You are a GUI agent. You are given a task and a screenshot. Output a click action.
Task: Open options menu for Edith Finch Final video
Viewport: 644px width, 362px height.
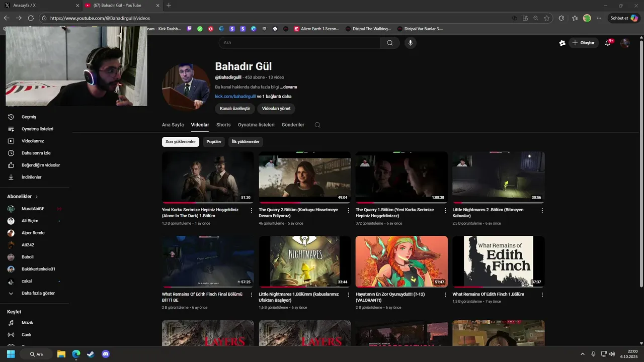[x=252, y=295]
